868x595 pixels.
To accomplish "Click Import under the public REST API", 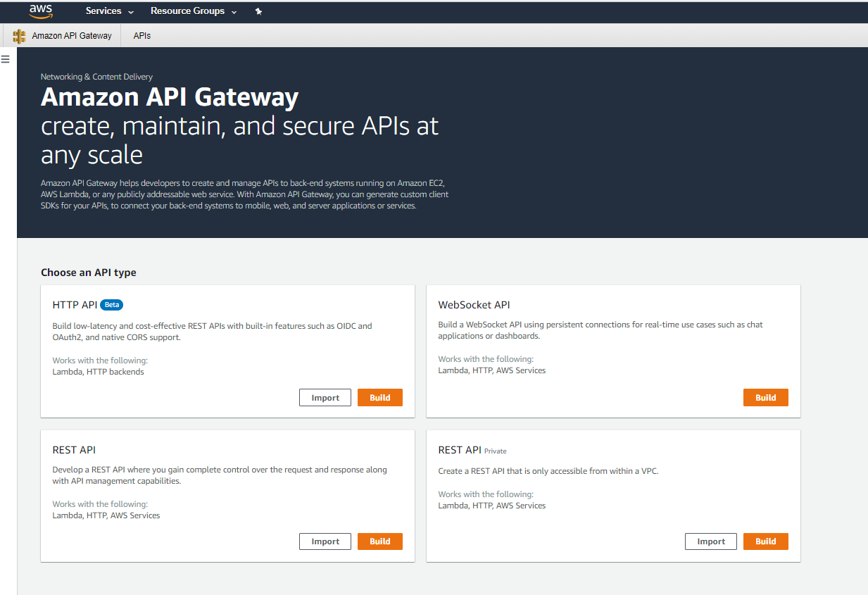I will coord(325,541).
